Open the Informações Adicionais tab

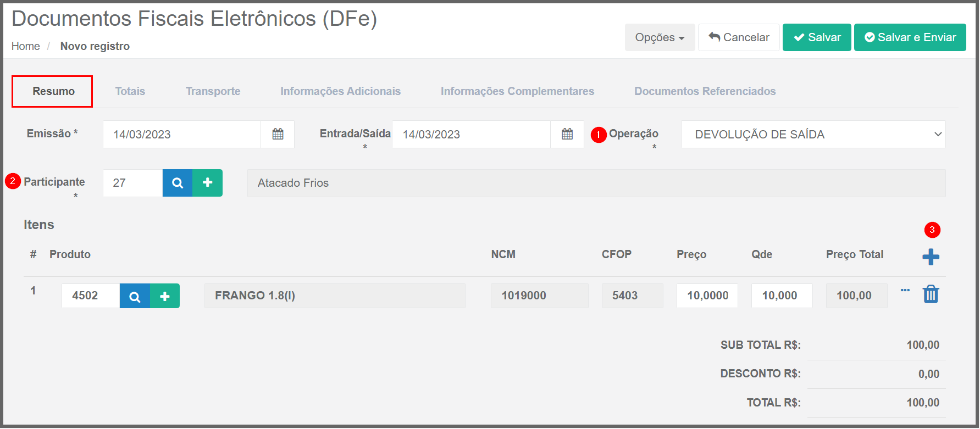click(x=340, y=91)
